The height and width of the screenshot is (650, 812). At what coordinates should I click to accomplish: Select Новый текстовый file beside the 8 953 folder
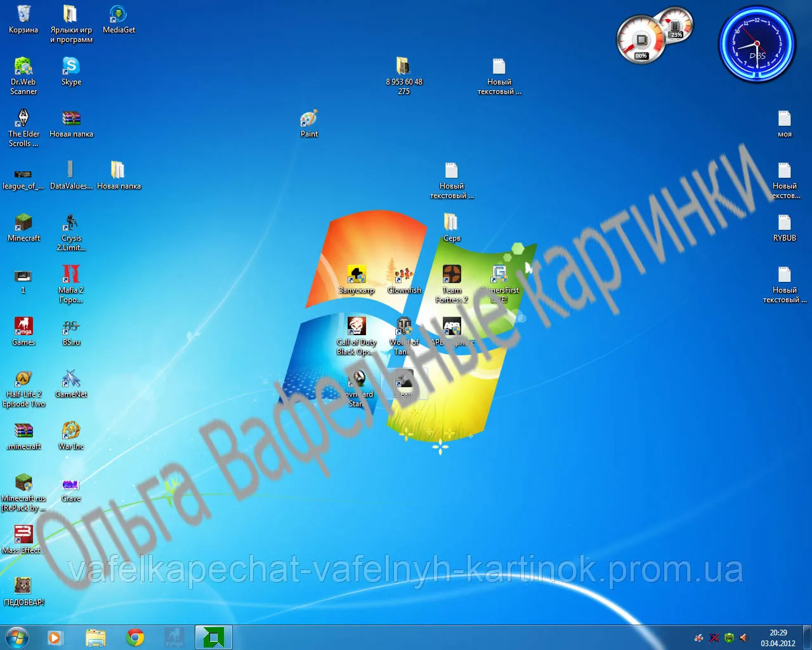click(499, 76)
